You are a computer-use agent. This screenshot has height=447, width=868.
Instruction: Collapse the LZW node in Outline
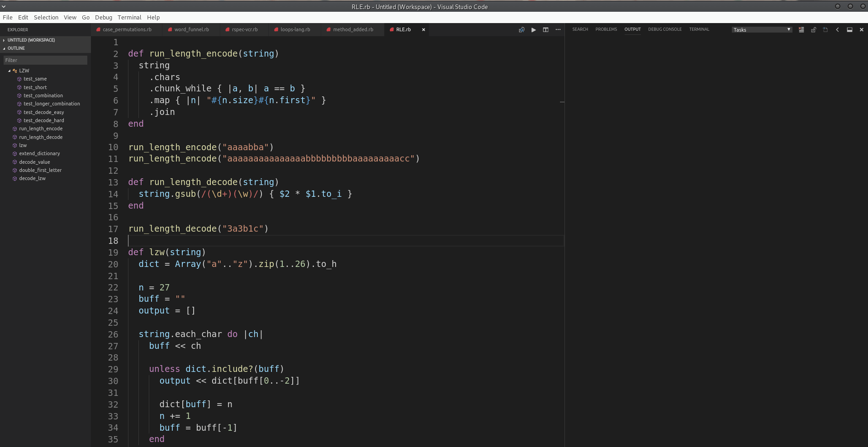(x=9, y=71)
